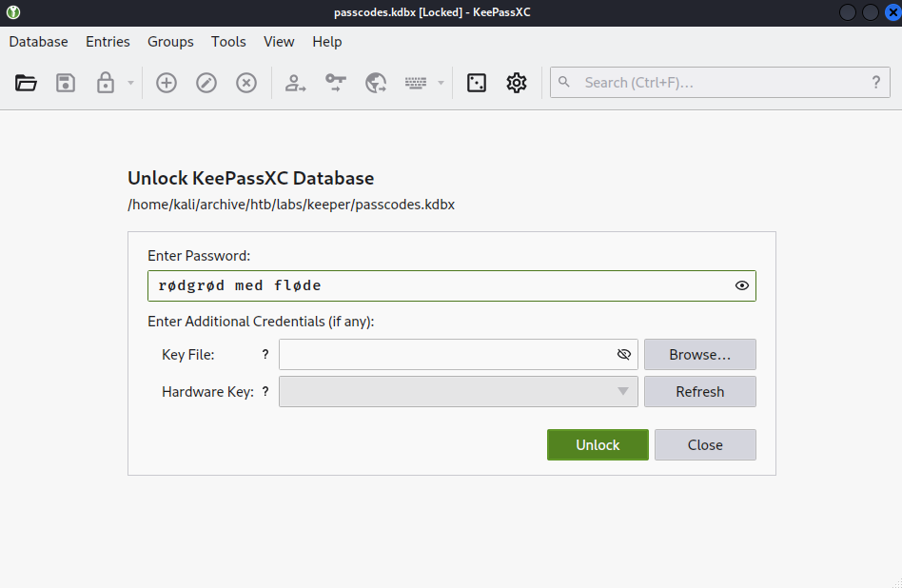Screen dimensions: 902x588
Task: Click the Delete Entry cross icon
Action: pyautogui.click(x=246, y=83)
